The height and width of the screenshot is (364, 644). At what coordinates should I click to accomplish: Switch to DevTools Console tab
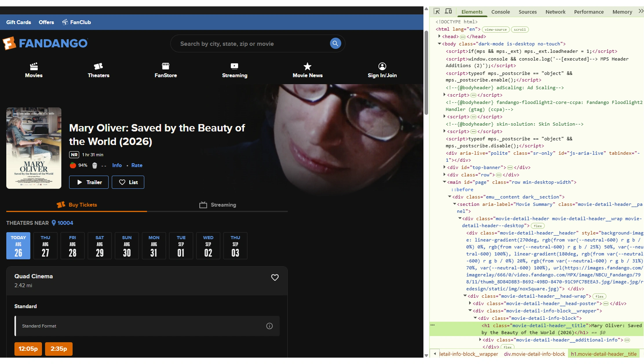(x=500, y=12)
